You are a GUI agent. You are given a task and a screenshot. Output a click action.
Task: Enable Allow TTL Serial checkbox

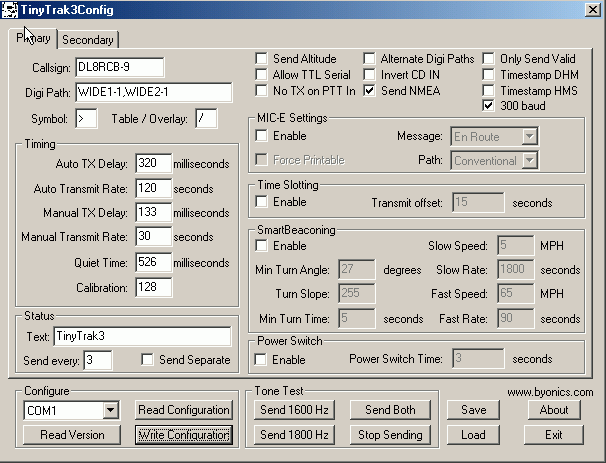[261, 75]
